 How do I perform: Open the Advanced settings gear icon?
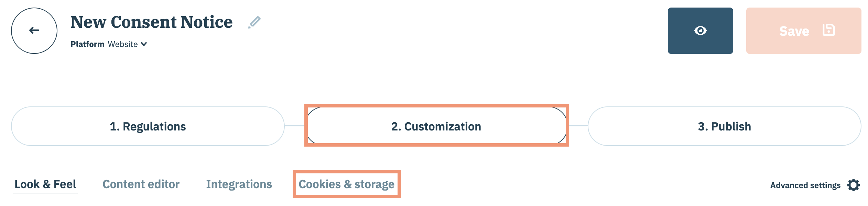tap(854, 185)
